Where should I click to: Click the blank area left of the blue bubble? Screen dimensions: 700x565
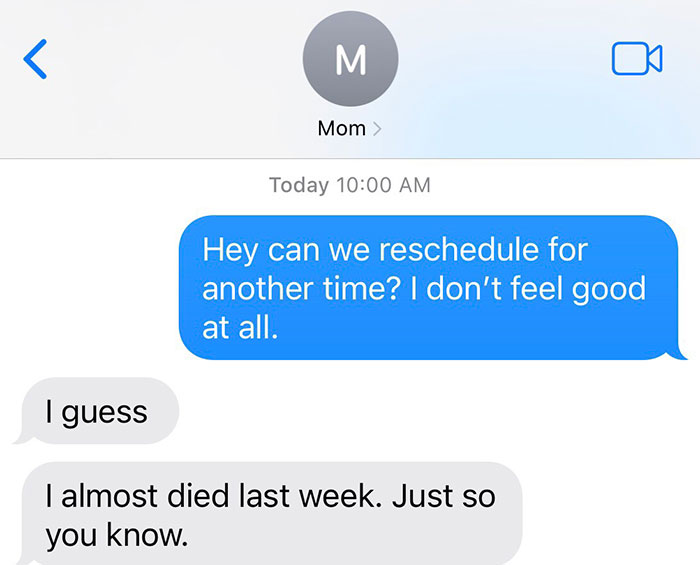coord(90,287)
